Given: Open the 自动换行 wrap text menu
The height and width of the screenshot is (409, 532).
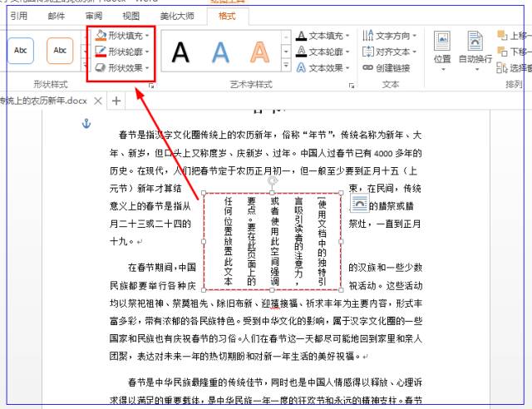Looking at the screenshot, I should point(475,51).
